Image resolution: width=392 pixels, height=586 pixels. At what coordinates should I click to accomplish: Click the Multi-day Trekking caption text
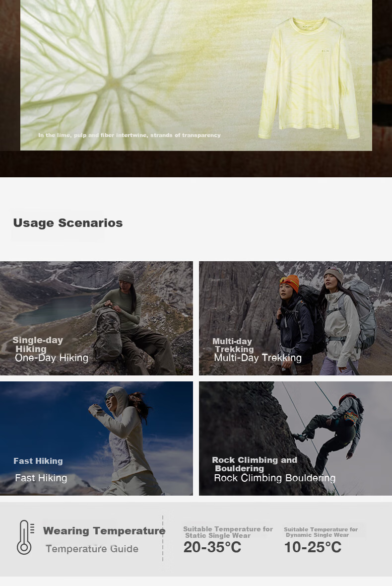coord(233,345)
